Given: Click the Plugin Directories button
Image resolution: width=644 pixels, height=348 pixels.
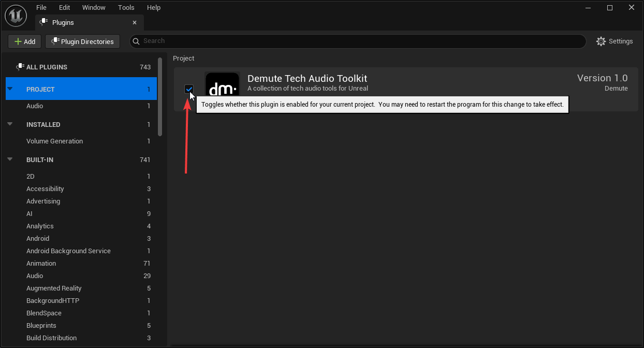Looking at the screenshot, I should tap(82, 41).
